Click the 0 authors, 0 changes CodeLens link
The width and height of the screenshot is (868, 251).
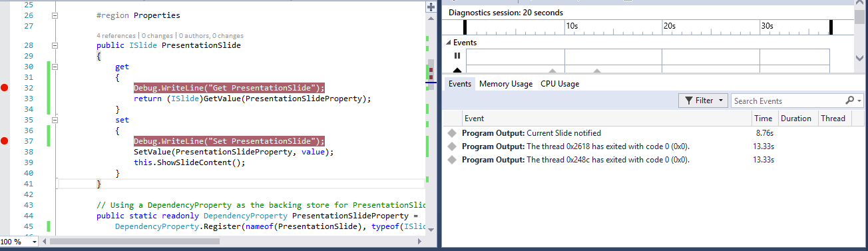click(210, 35)
